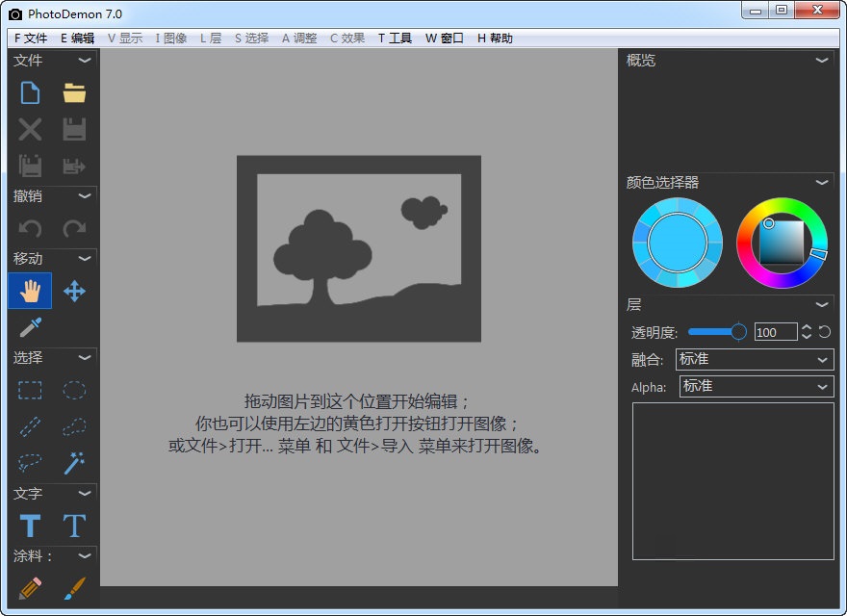Select the solid Text tool
Viewport: 847px width, 616px height.
(31, 526)
